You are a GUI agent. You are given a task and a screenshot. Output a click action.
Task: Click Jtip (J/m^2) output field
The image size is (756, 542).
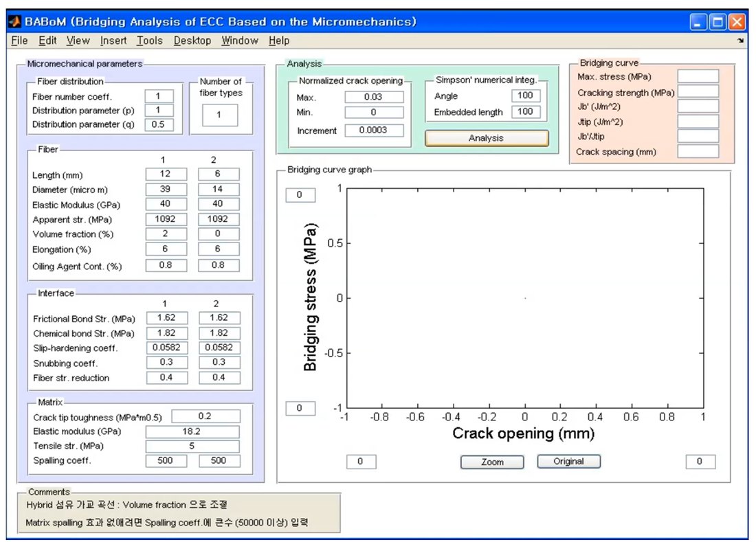pyautogui.click(x=698, y=121)
